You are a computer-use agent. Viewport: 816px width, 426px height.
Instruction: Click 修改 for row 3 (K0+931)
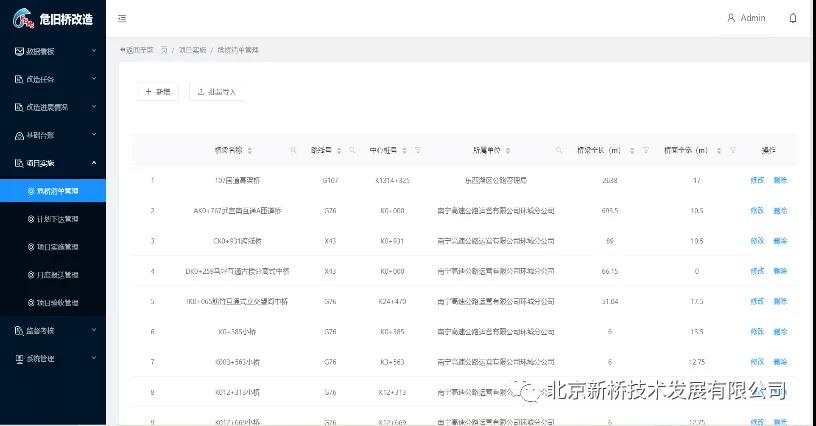coord(757,241)
